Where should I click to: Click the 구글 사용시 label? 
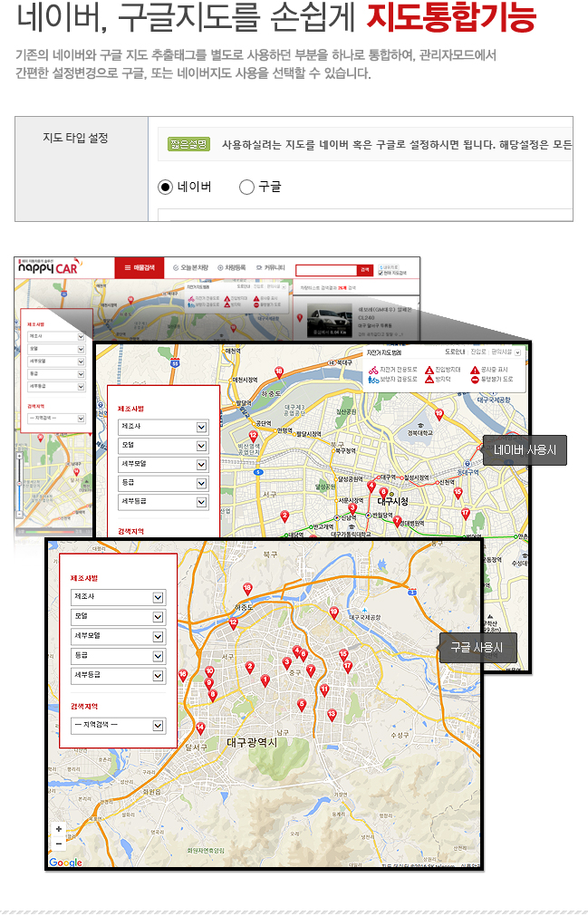(x=477, y=647)
